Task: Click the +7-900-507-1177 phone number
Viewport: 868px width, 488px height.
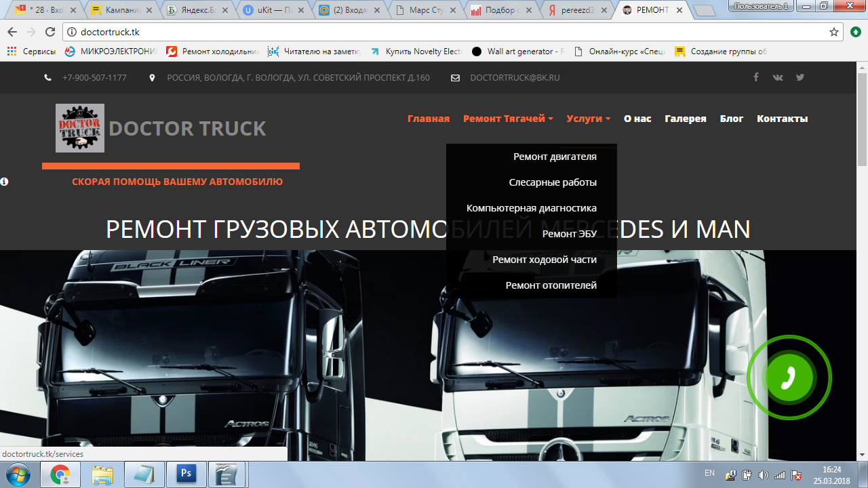Action: point(94,78)
